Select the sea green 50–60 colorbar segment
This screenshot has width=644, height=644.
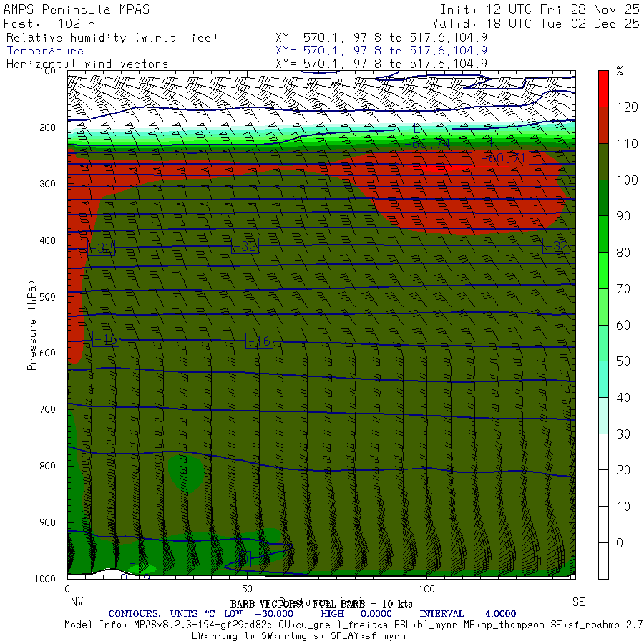[x=603, y=343]
